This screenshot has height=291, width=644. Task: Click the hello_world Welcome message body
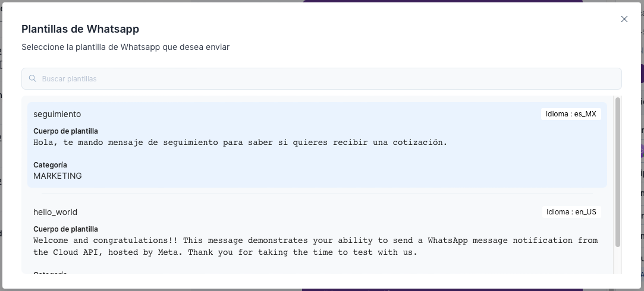[315, 246]
